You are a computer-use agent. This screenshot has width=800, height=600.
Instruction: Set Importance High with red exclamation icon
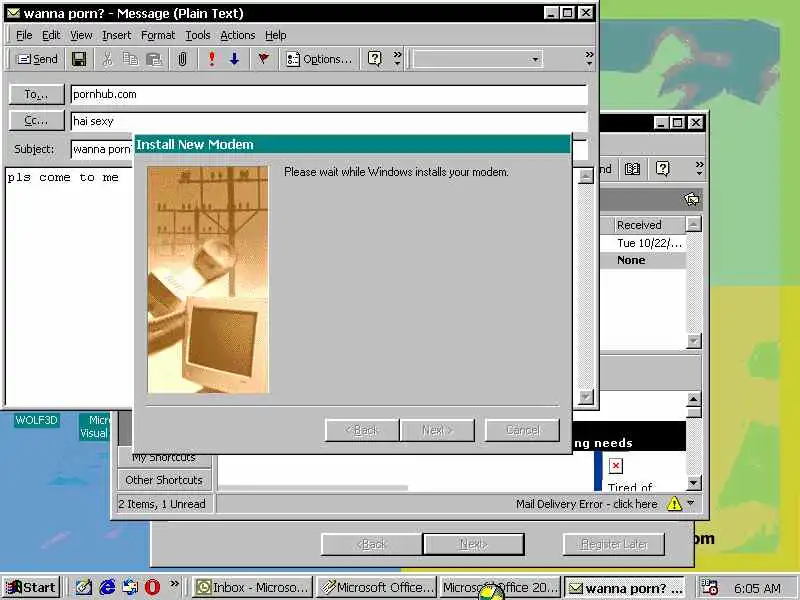coord(212,59)
